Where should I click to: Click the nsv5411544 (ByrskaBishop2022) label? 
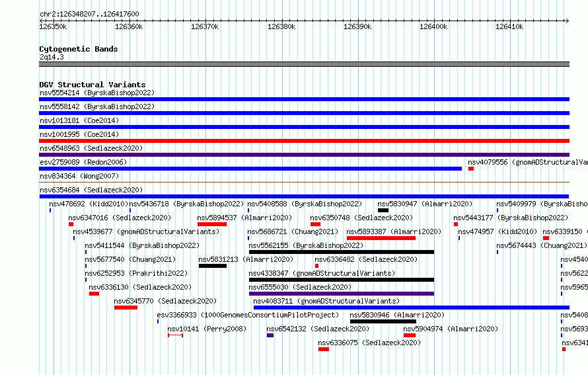pos(142,245)
